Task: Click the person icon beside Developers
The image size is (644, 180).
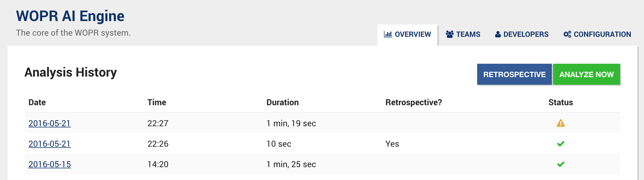Action: [x=498, y=34]
